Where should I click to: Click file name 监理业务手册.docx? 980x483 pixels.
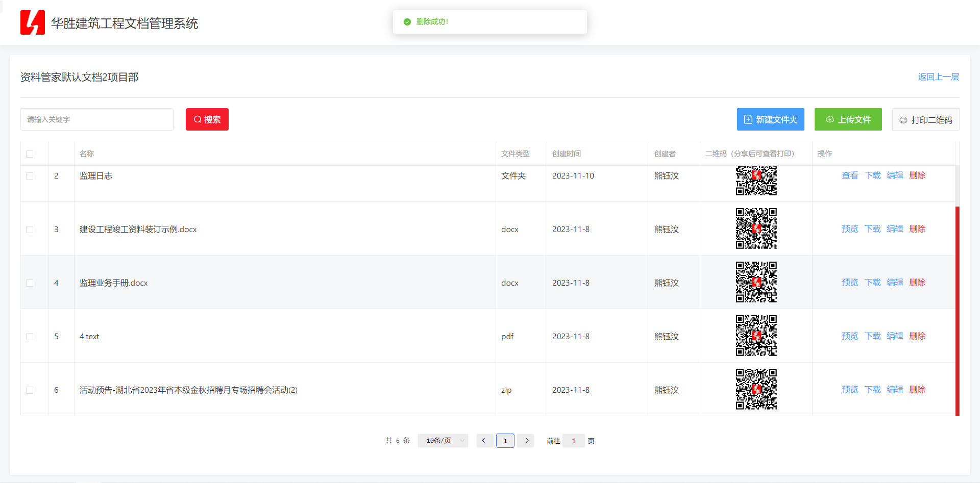coord(114,283)
